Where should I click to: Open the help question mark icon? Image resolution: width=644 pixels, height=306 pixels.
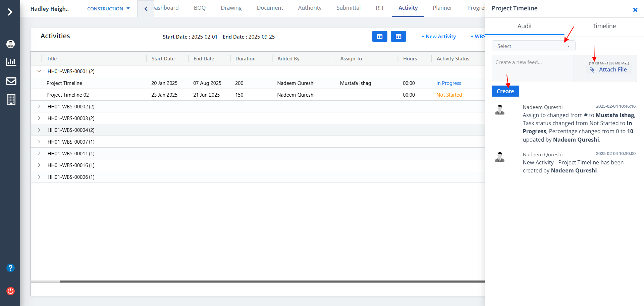click(x=11, y=268)
